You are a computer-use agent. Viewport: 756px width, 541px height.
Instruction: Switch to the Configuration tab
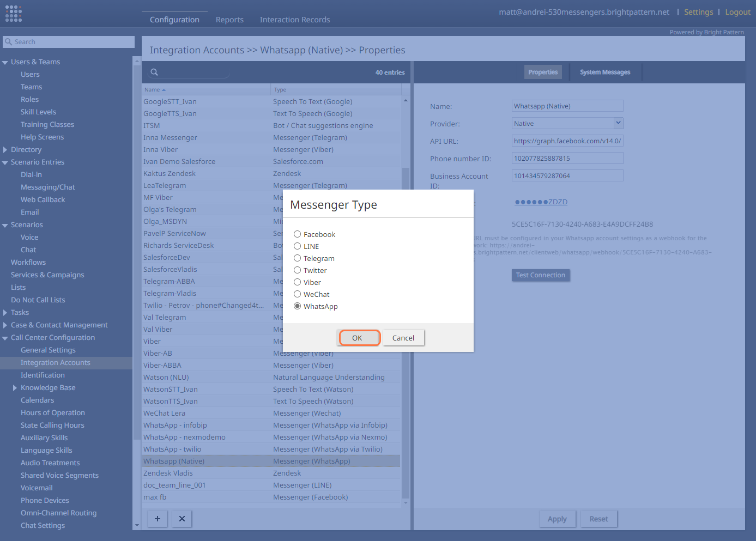174,20
